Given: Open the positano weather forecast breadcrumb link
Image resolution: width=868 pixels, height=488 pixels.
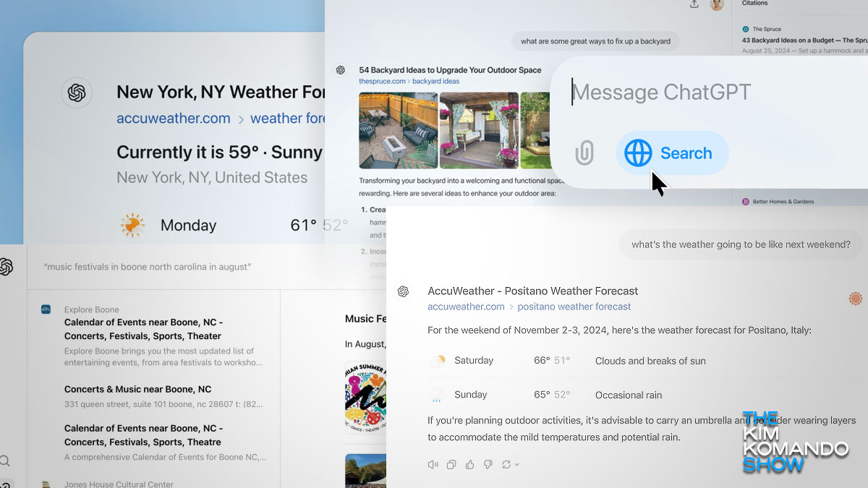Looking at the screenshot, I should tap(574, 307).
